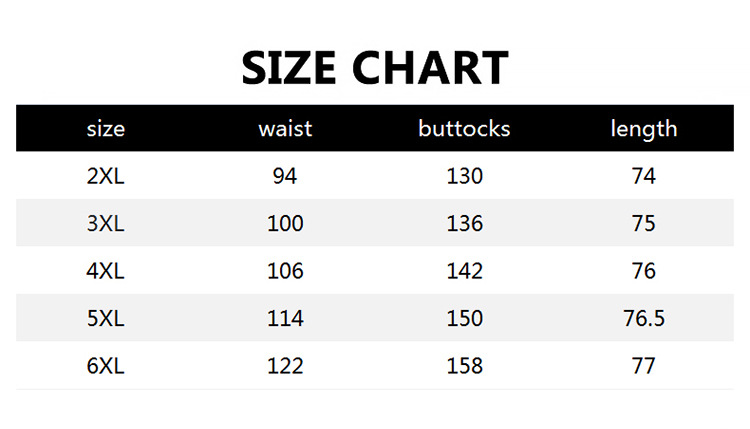Select the size column header
This screenshot has width=750, height=429.
pos(106,129)
